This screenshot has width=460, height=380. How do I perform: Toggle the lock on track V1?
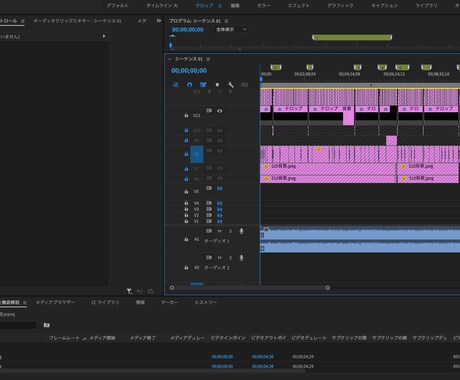click(186, 221)
